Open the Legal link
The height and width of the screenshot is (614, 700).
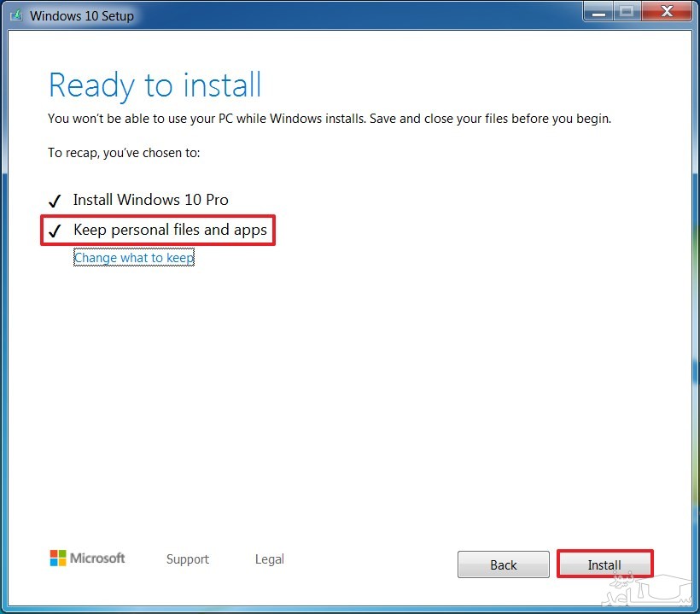(x=270, y=559)
